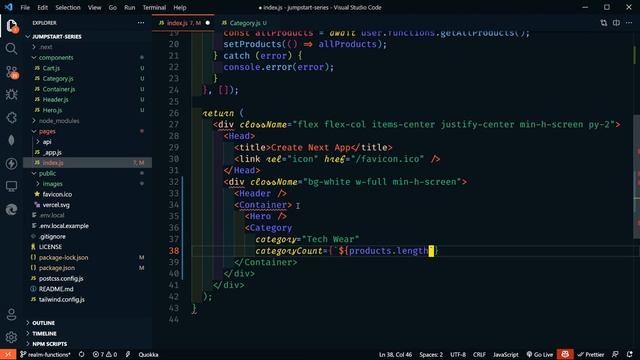Open package.json in the explorer
Image resolution: width=640 pixels, height=360 pixels.
click(x=57, y=268)
